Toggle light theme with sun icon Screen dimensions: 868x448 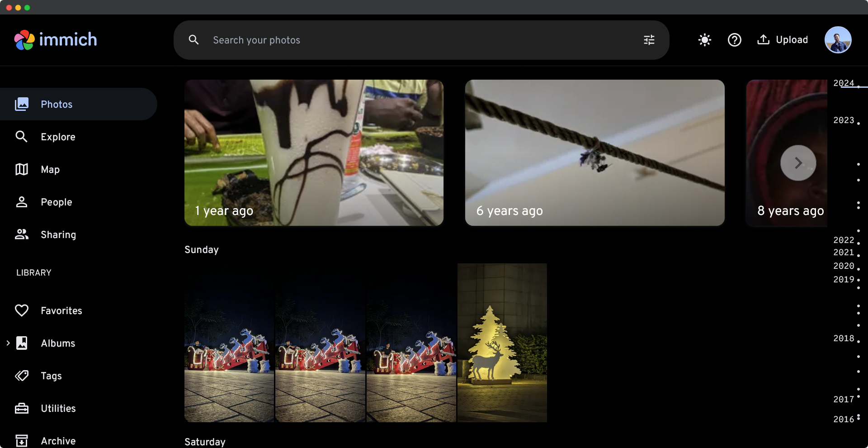[704, 40]
